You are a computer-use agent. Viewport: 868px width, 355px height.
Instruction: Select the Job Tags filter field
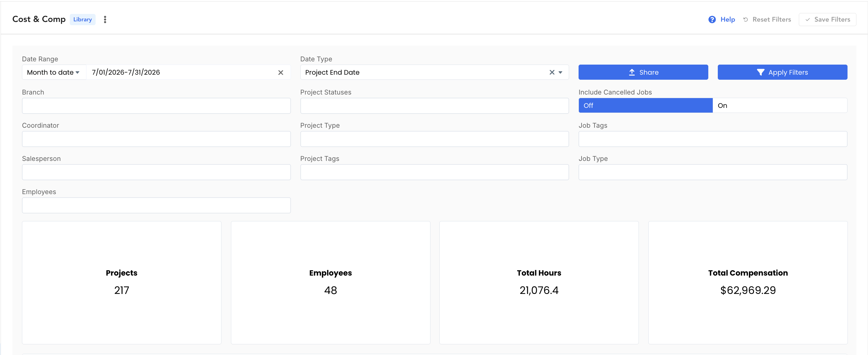coord(713,139)
